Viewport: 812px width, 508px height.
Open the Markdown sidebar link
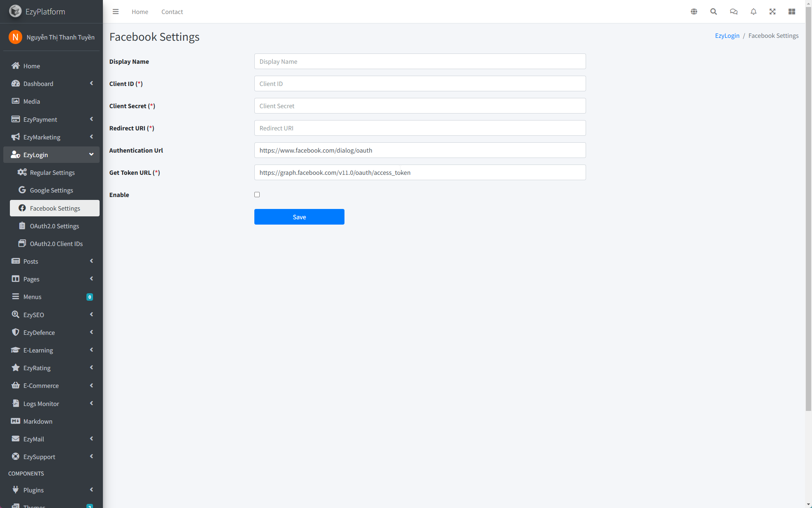point(51,421)
